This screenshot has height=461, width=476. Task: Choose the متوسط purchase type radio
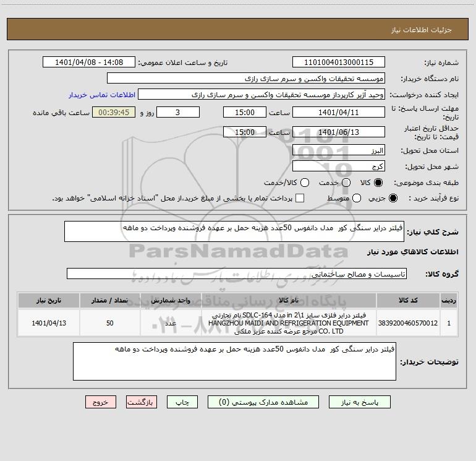click(357, 198)
